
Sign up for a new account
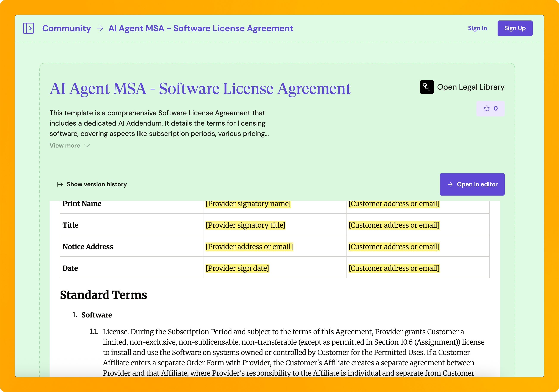[515, 28]
